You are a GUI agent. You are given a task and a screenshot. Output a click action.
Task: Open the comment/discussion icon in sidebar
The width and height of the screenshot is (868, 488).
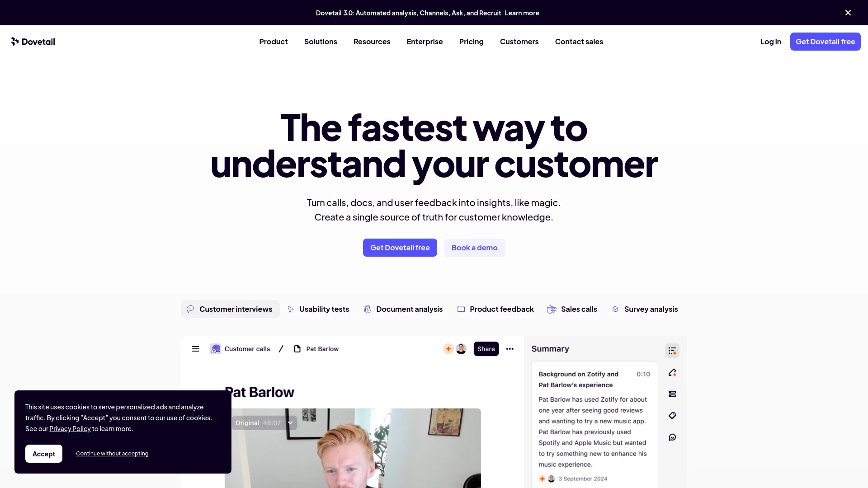[672, 437]
